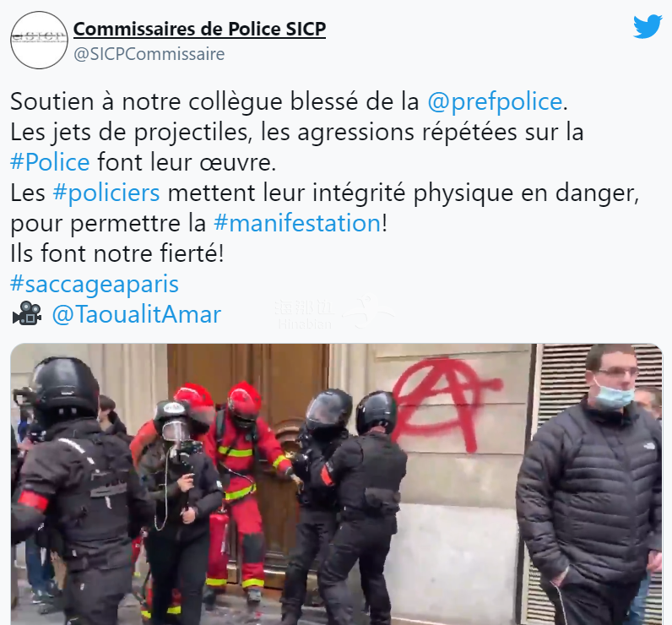Image resolution: width=672 pixels, height=625 pixels.
Task: Open Commissaires de Police SICP profile name
Action: [x=199, y=30]
